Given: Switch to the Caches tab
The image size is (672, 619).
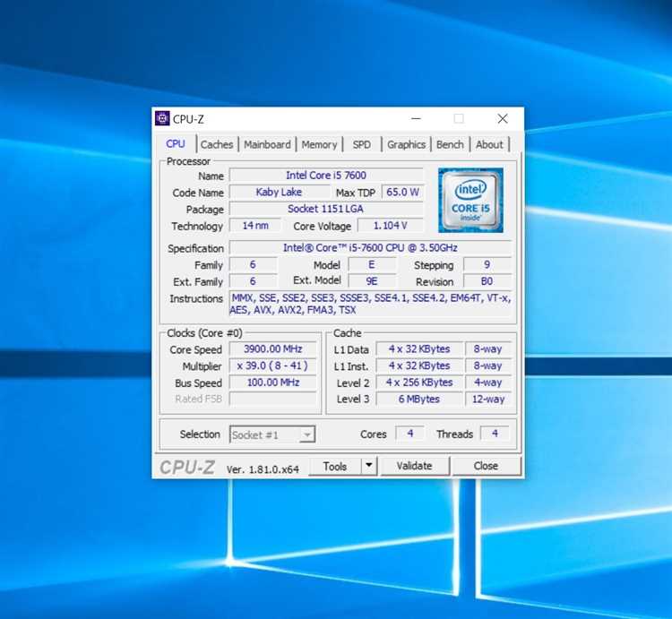Looking at the screenshot, I should click(x=217, y=145).
